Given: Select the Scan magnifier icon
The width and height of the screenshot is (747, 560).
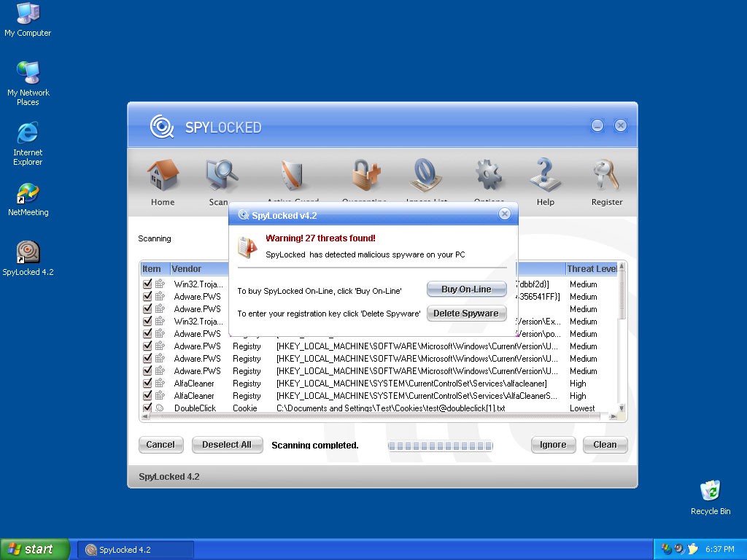Looking at the screenshot, I should [x=219, y=177].
